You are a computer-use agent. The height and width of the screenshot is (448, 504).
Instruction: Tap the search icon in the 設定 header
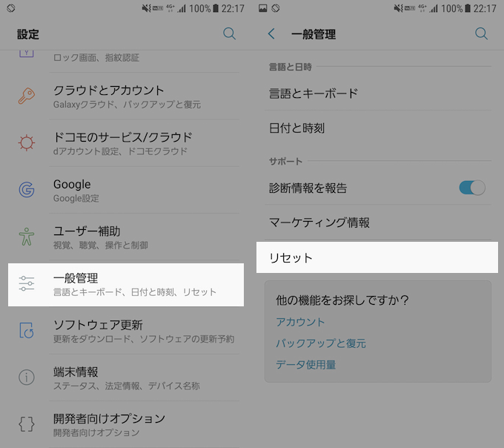(x=230, y=33)
